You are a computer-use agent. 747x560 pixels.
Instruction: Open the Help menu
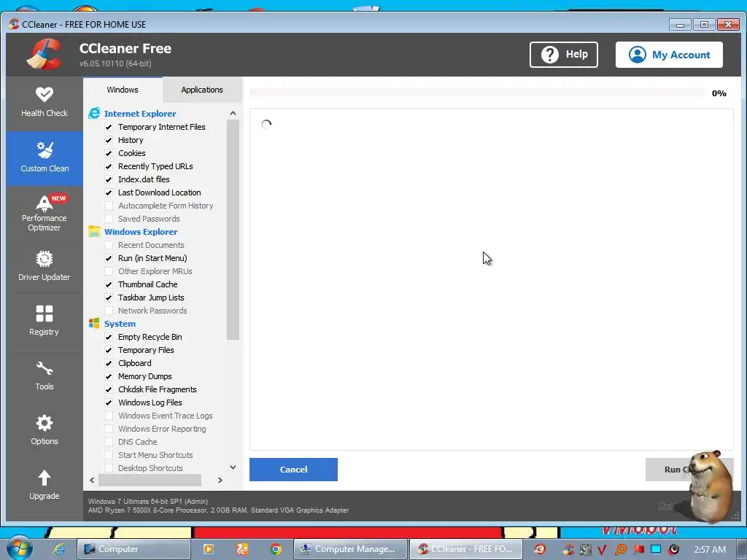564,54
